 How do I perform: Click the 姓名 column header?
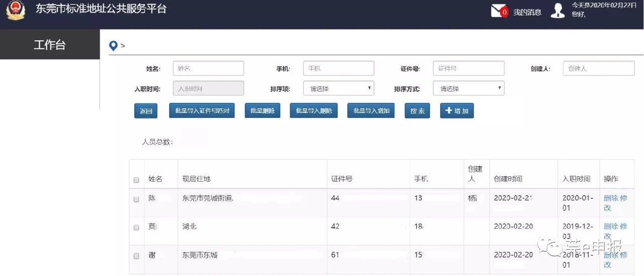[x=155, y=179]
